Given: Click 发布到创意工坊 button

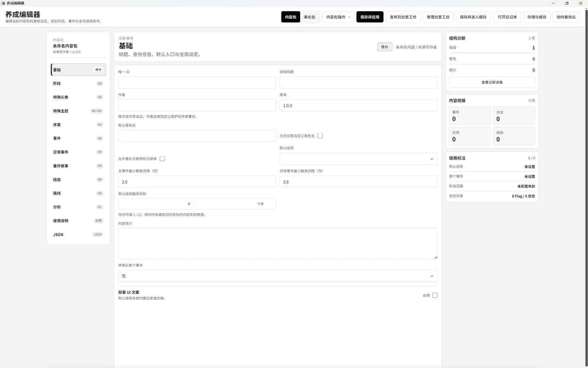Looking at the screenshot, I should [403, 17].
